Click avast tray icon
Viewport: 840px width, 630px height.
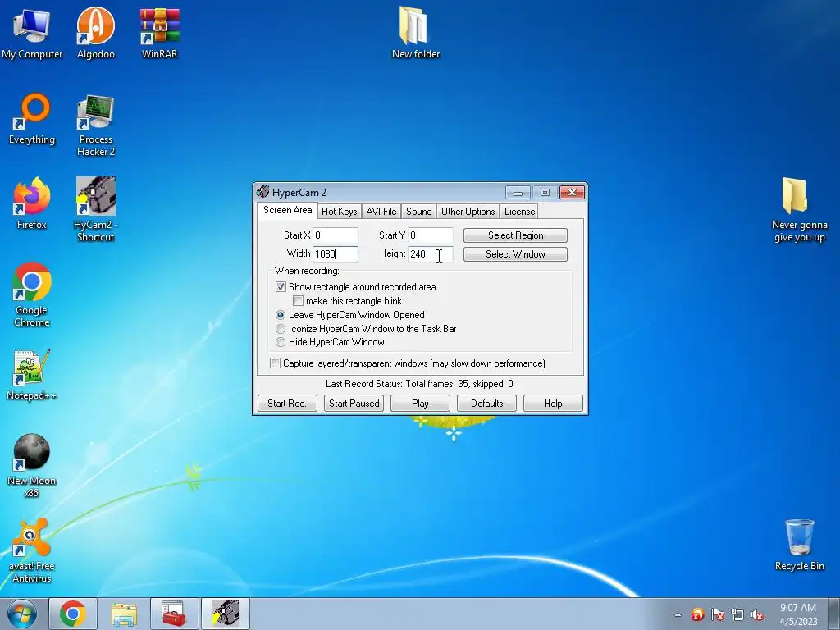click(697, 614)
